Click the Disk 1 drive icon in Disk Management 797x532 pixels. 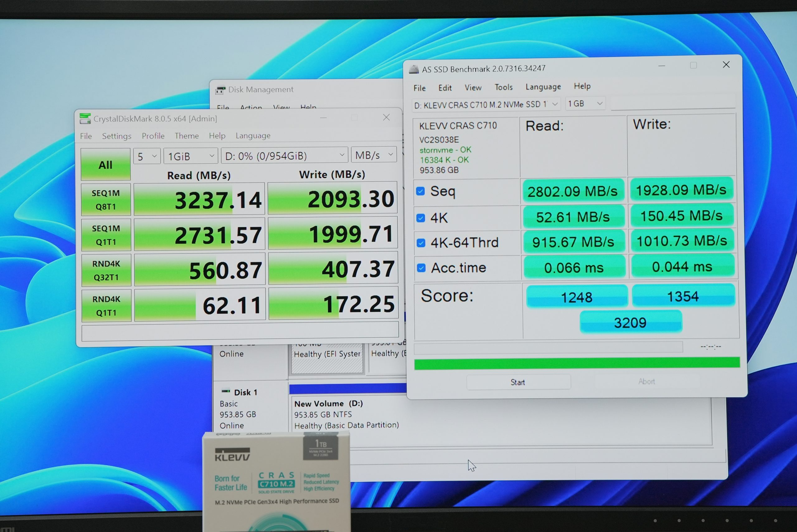[226, 391]
